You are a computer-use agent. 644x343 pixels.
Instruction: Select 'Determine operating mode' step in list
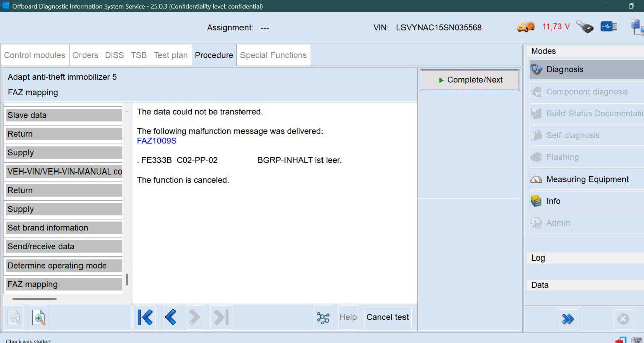63,266
